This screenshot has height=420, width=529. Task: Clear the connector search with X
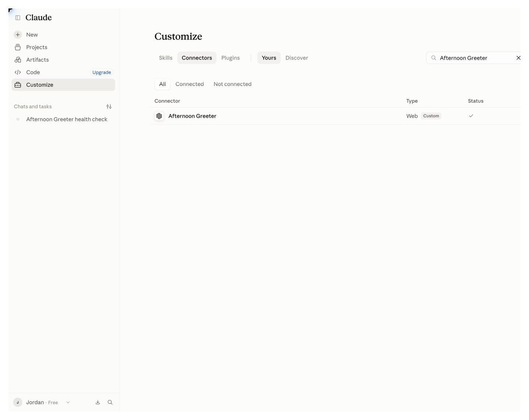click(518, 58)
